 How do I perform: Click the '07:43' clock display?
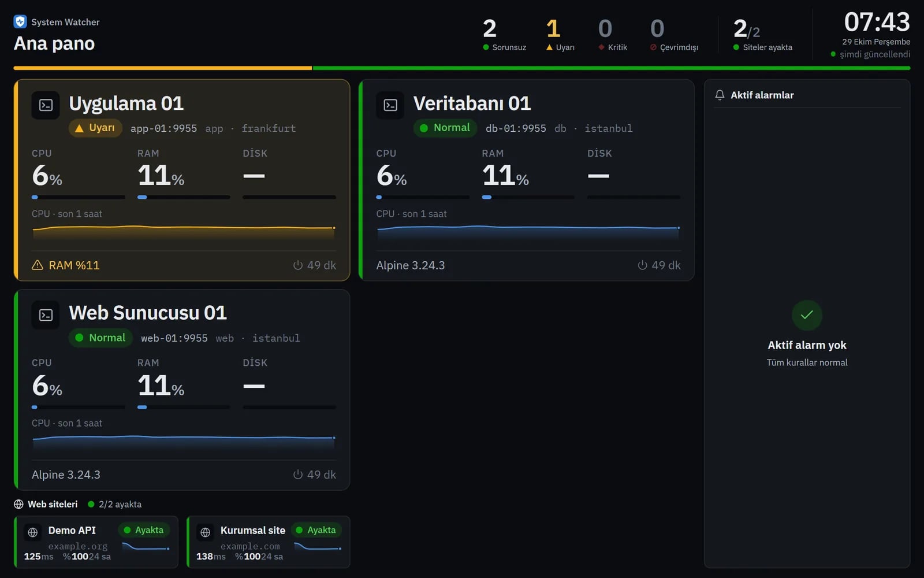click(877, 23)
